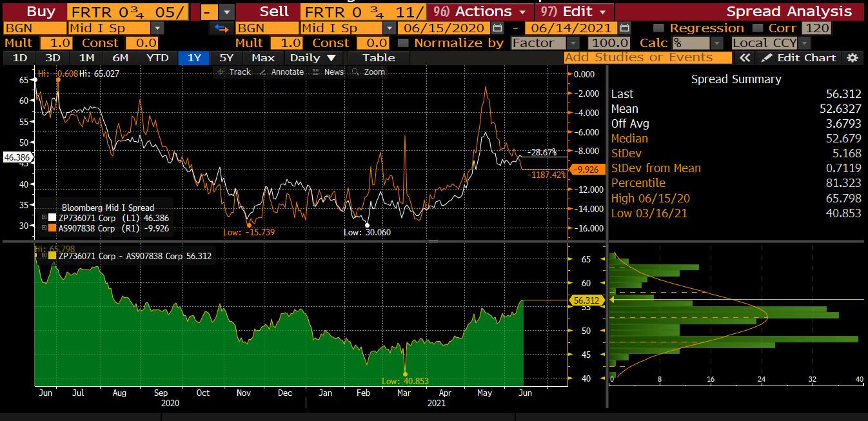Click the Spread Summary heading
Screen dimensions: 868x421
coord(736,79)
